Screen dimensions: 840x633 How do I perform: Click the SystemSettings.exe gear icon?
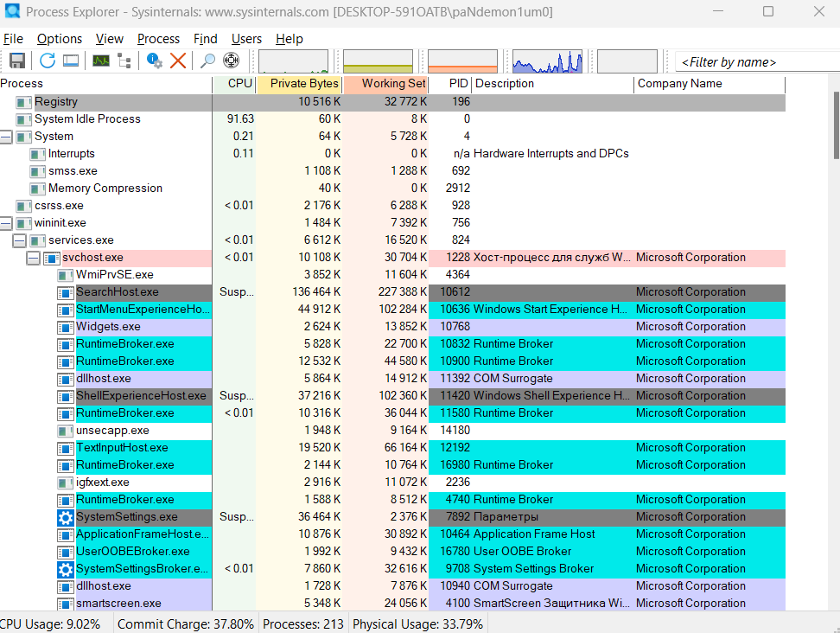pyautogui.click(x=66, y=517)
